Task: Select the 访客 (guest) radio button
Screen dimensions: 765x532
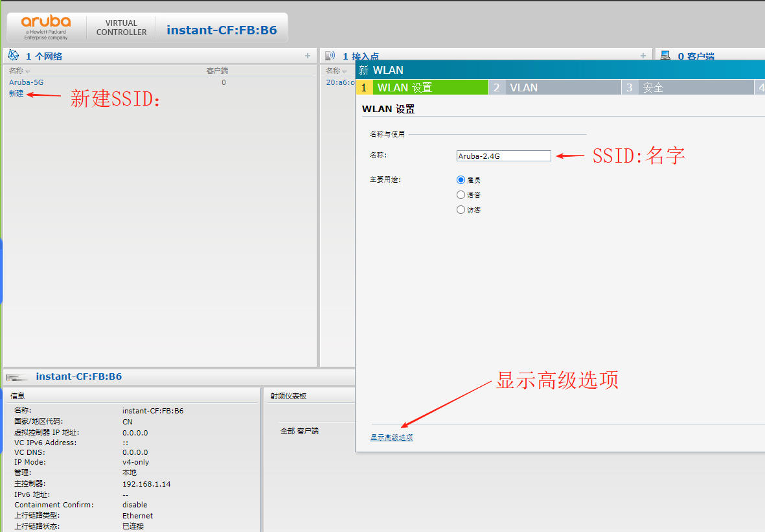Action: (461, 210)
